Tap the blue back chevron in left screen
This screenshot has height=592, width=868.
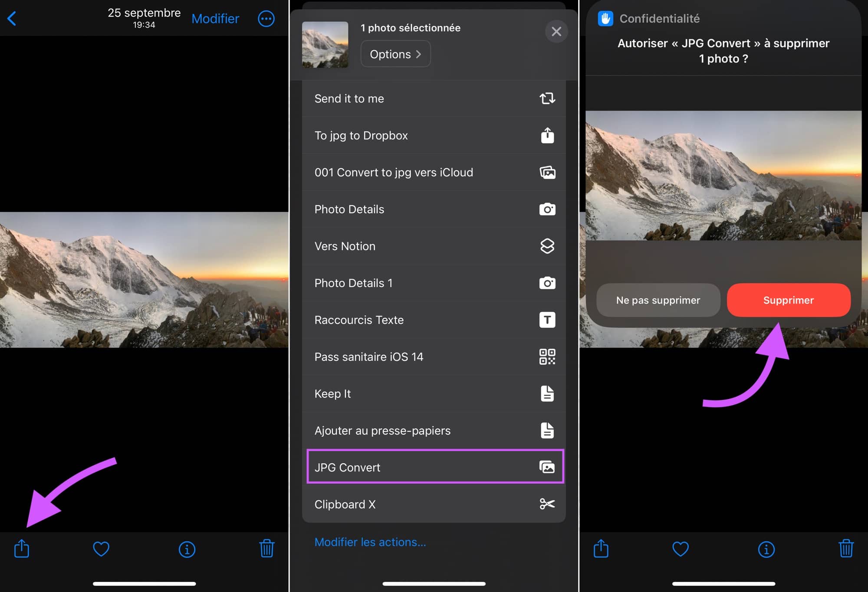click(12, 19)
